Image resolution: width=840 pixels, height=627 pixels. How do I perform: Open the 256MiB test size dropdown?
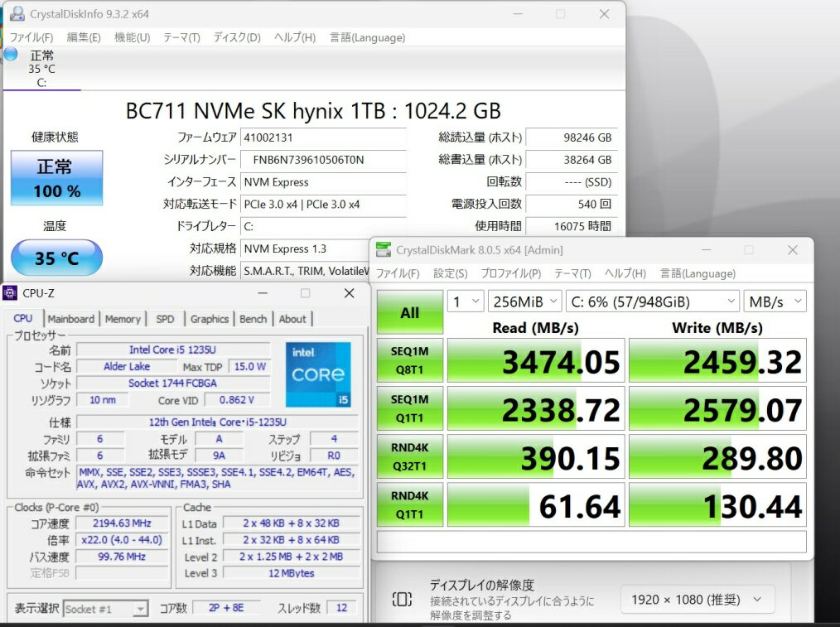[x=524, y=301]
